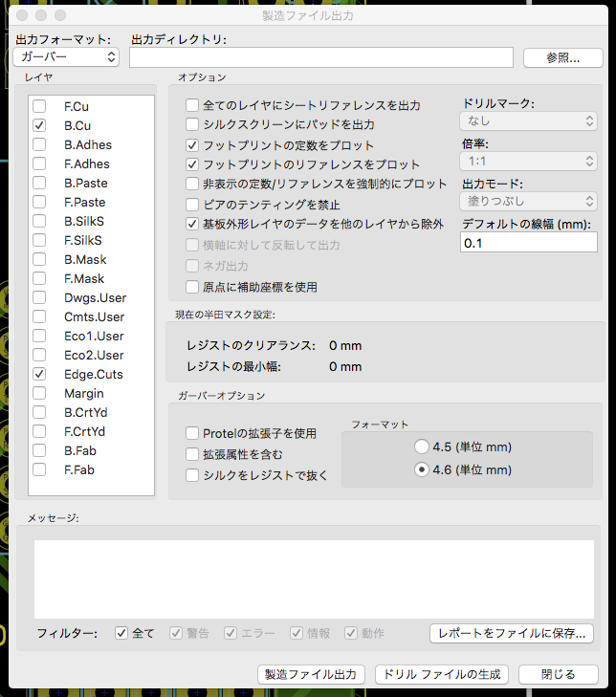Enable the B.Mask layer checkbox
The width and height of the screenshot is (616, 697).
tap(39, 259)
